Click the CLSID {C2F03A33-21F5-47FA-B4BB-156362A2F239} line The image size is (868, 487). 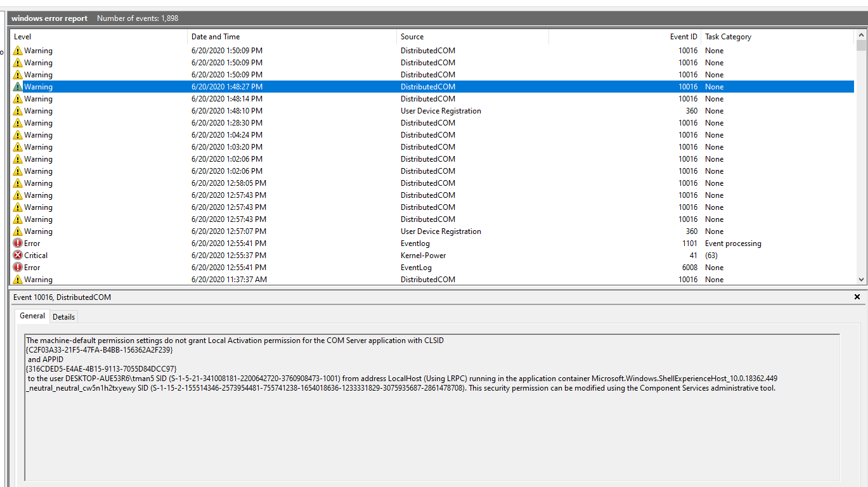99,350
